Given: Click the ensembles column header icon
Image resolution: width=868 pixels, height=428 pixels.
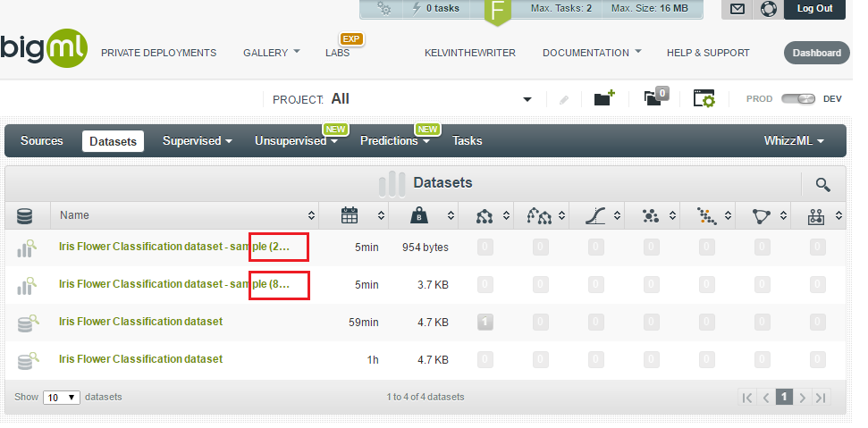Looking at the screenshot, I should [539, 215].
